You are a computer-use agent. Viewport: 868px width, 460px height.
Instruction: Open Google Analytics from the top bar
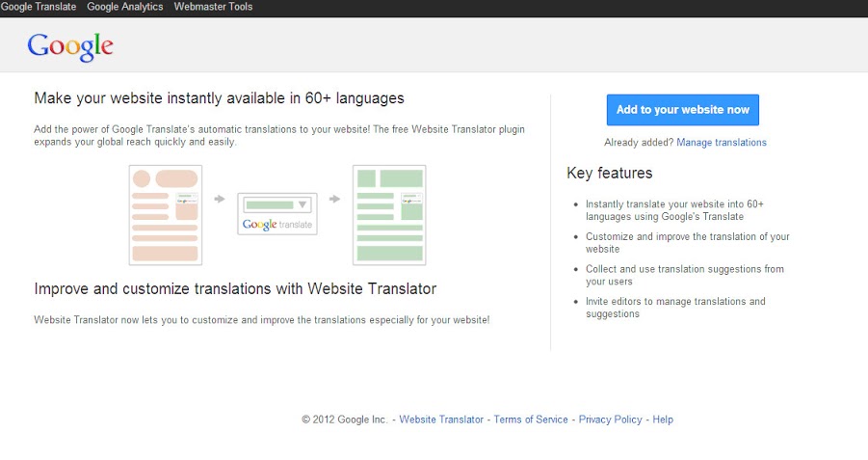pyautogui.click(x=125, y=7)
